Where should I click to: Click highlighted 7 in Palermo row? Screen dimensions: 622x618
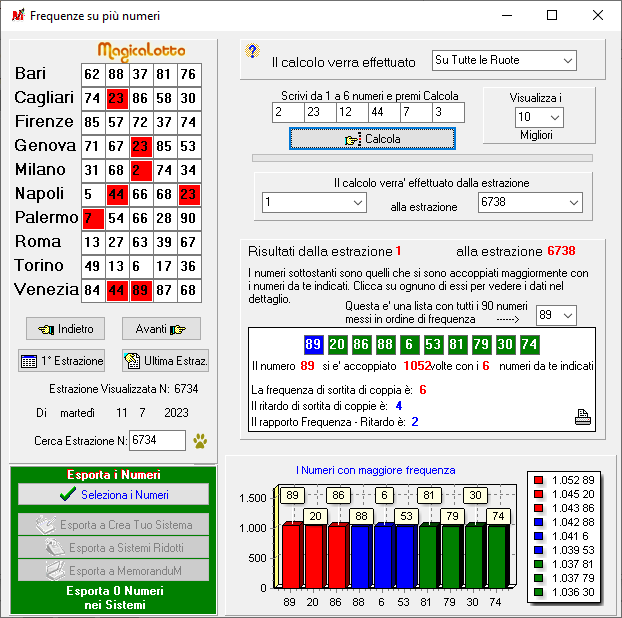pyautogui.click(x=93, y=218)
